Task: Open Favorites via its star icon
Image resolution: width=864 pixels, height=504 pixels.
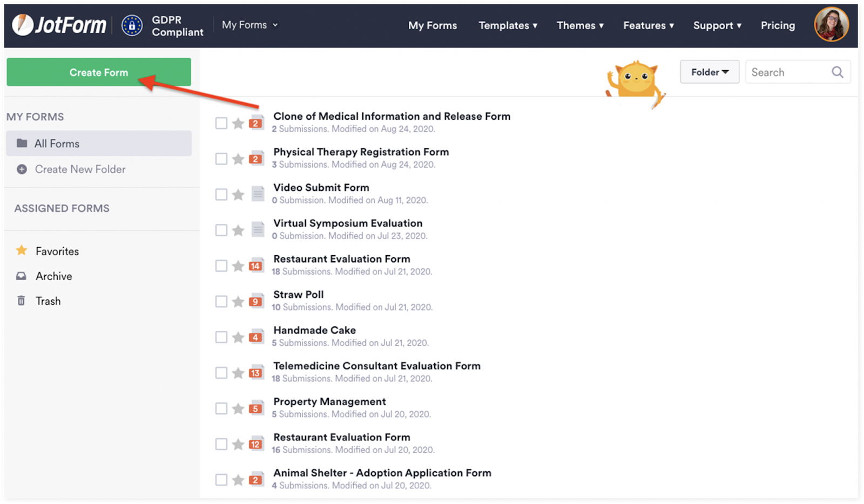Action: pyautogui.click(x=22, y=250)
